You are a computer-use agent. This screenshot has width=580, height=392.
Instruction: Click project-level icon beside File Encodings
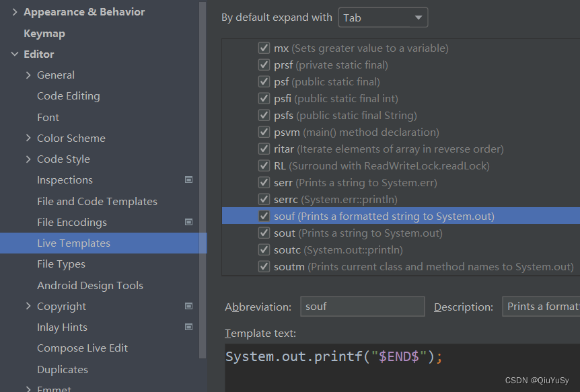point(188,222)
